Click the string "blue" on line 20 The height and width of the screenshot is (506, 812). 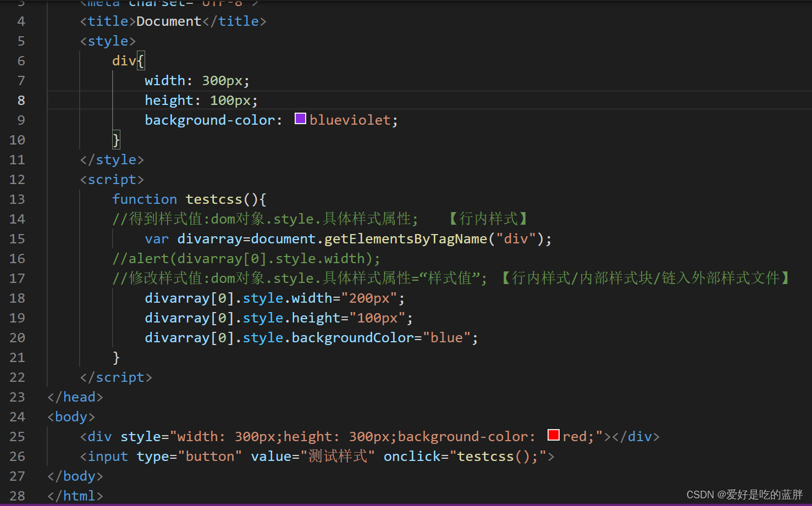click(x=448, y=337)
